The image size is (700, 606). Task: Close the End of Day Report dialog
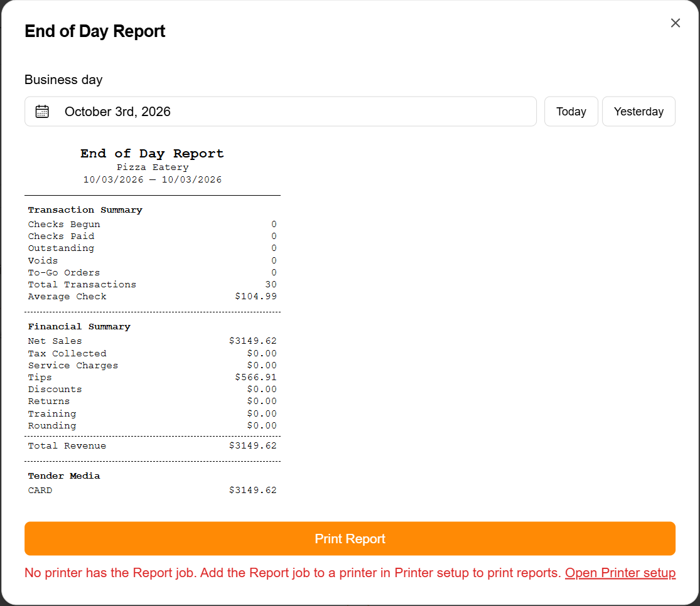point(675,23)
